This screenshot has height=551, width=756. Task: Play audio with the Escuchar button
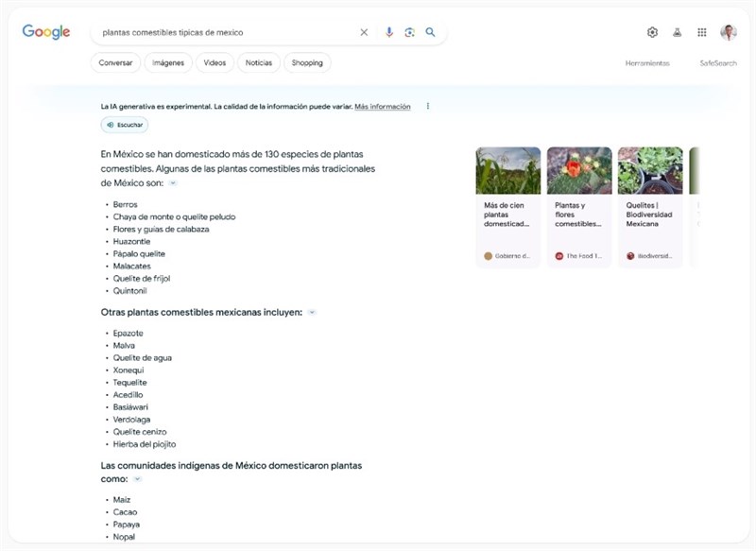pyautogui.click(x=125, y=125)
